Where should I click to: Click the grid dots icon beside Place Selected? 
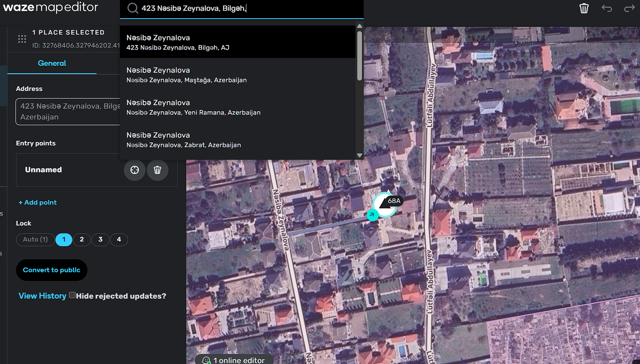click(22, 39)
